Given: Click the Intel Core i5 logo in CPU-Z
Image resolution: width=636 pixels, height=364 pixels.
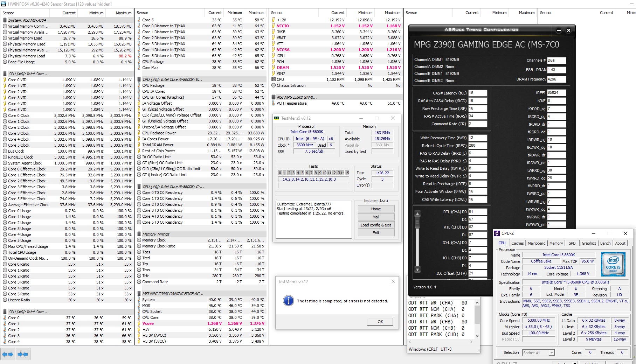Looking at the screenshot, I should click(613, 264).
